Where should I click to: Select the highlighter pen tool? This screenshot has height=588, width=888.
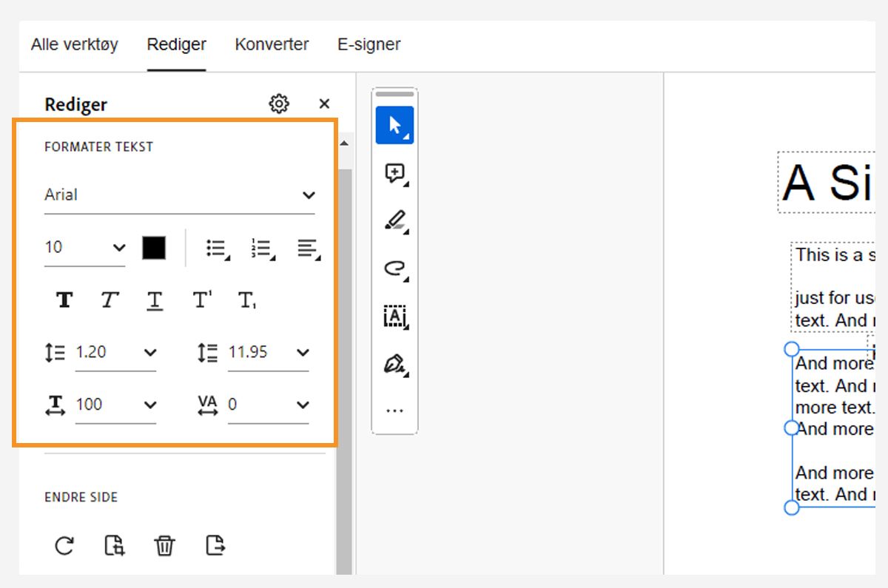point(394,221)
